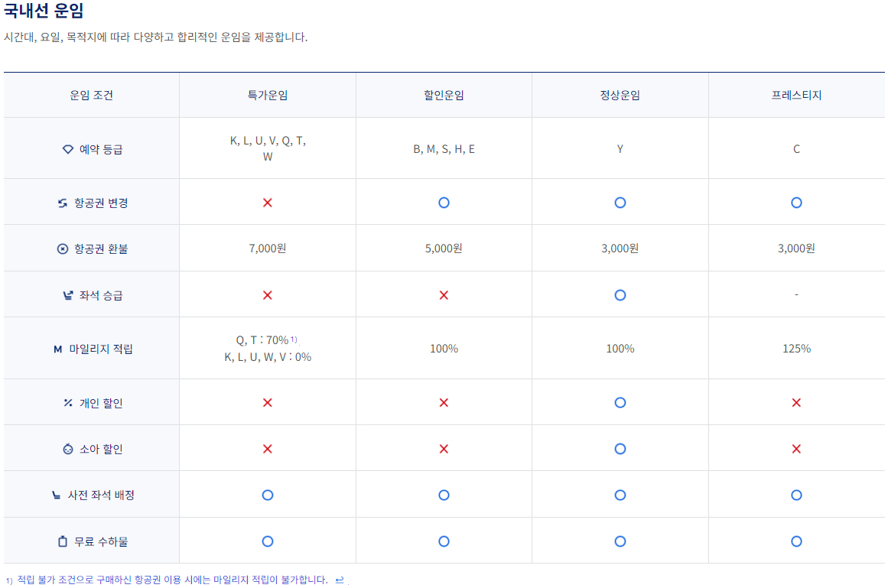Click the child face icon beside 소아 할인
Viewport: 888px width, 588px height.
[67, 449]
